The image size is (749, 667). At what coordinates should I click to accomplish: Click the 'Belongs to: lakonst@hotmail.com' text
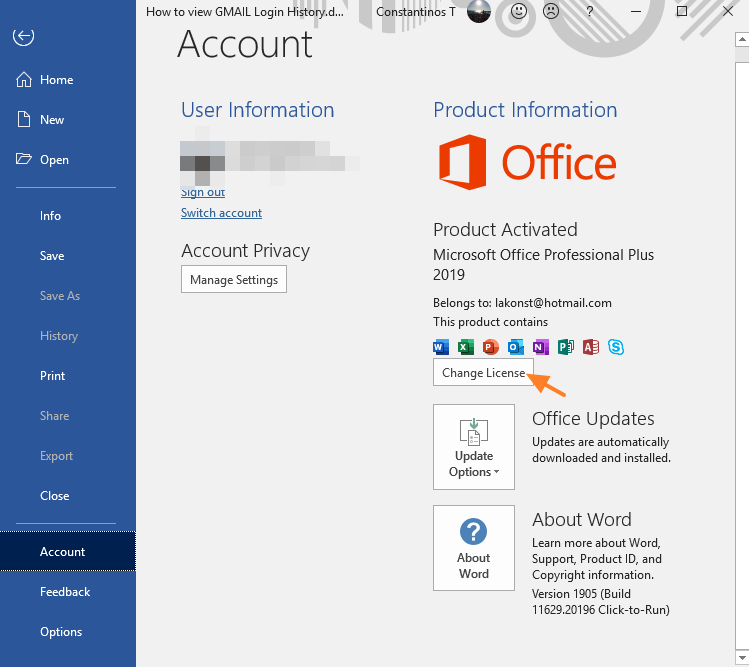click(522, 302)
